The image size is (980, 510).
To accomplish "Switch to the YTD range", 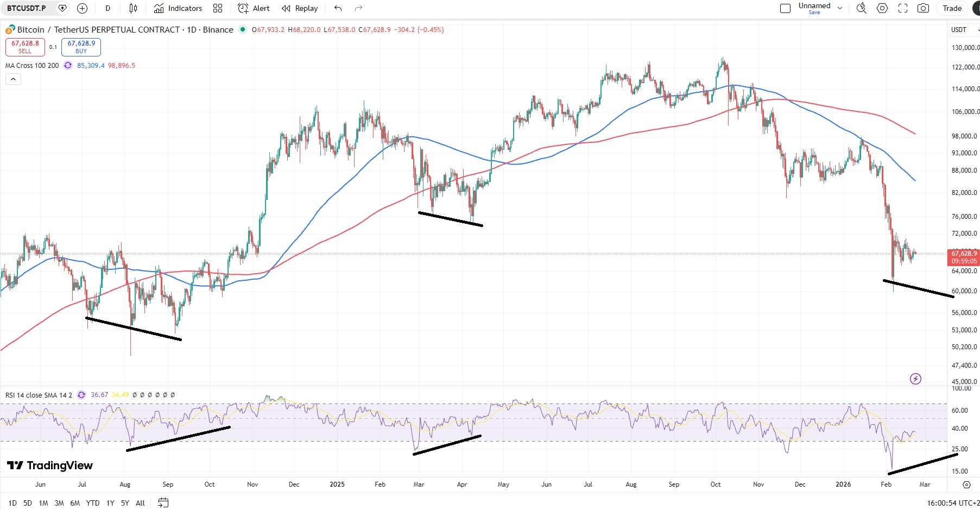I will (93, 503).
